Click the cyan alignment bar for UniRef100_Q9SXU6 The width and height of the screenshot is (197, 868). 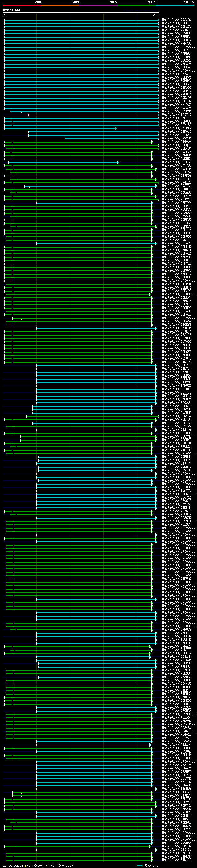click(112, 139)
